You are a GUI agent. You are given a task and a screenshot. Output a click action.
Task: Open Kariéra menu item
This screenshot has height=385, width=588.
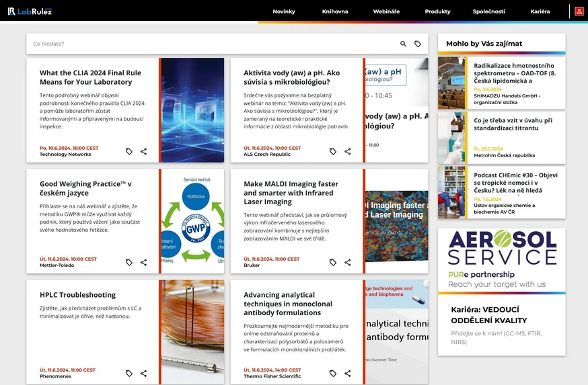coord(540,11)
